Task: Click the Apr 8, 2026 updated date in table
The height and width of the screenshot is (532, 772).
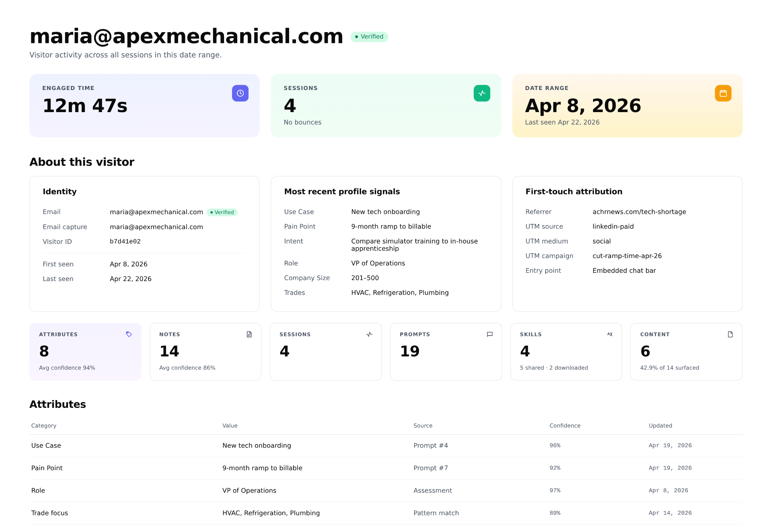Action: point(668,491)
